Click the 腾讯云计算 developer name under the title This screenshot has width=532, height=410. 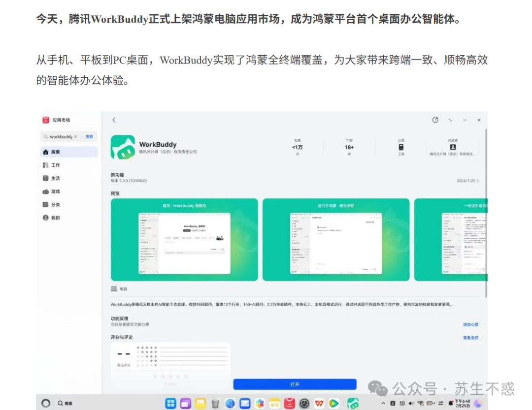tap(168, 152)
